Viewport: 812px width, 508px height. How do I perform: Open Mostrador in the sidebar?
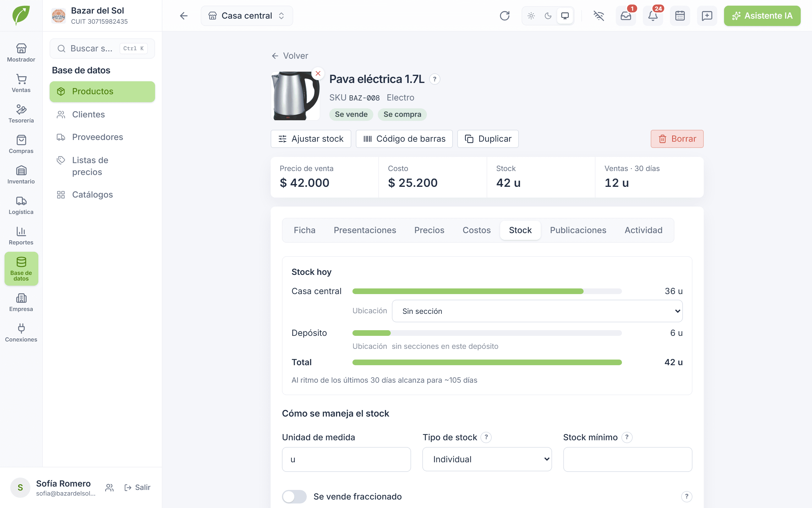click(x=21, y=53)
